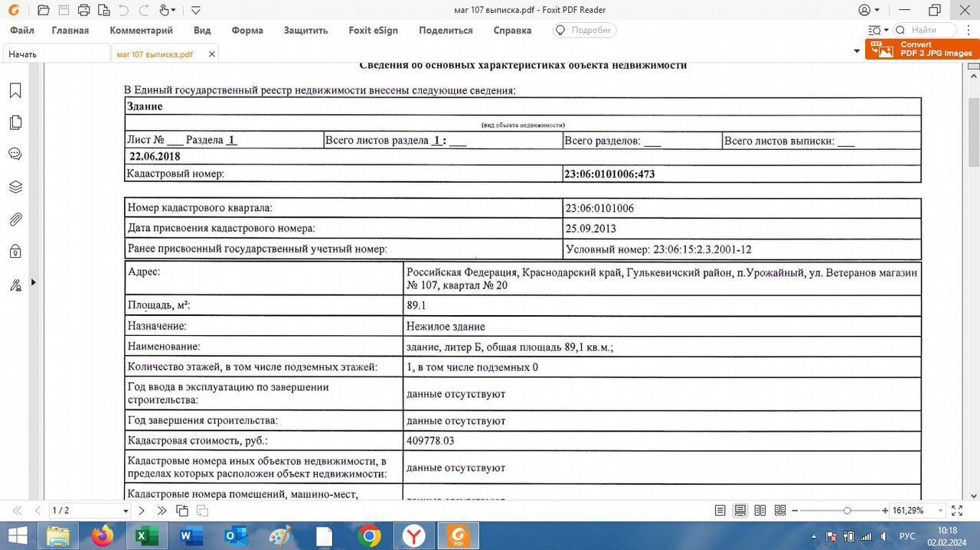
Task: Click the Подробн tell-me search field
Action: pyautogui.click(x=584, y=31)
